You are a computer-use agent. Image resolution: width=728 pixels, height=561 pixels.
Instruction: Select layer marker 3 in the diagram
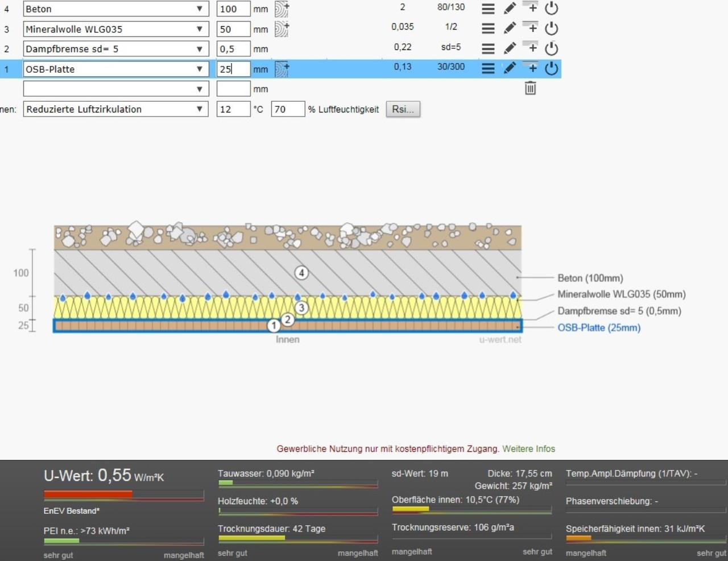[x=301, y=308]
